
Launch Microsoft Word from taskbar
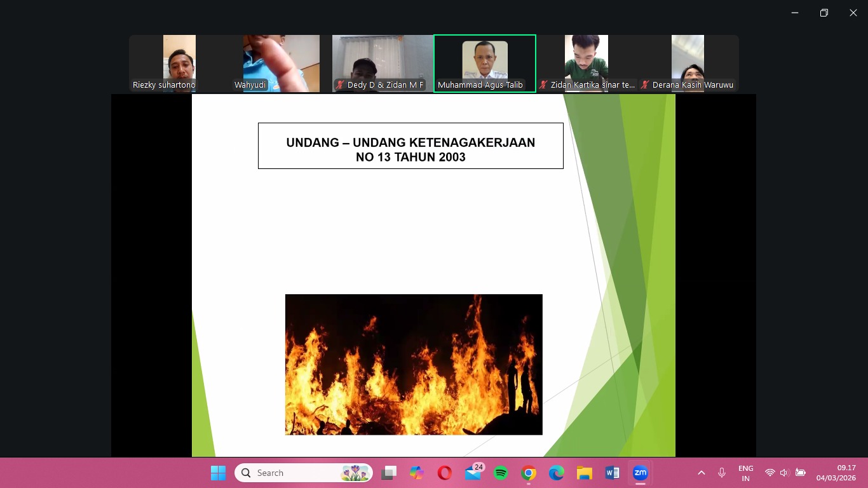(x=613, y=473)
